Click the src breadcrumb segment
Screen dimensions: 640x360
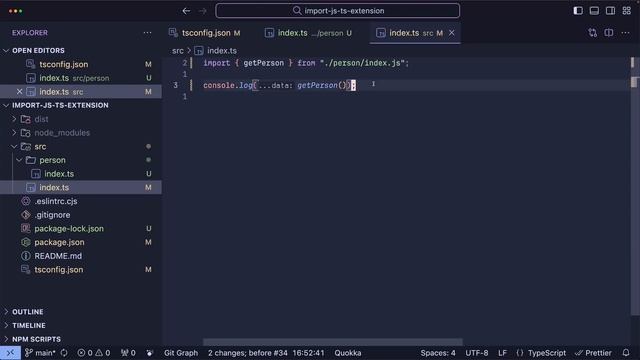click(178, 51)
